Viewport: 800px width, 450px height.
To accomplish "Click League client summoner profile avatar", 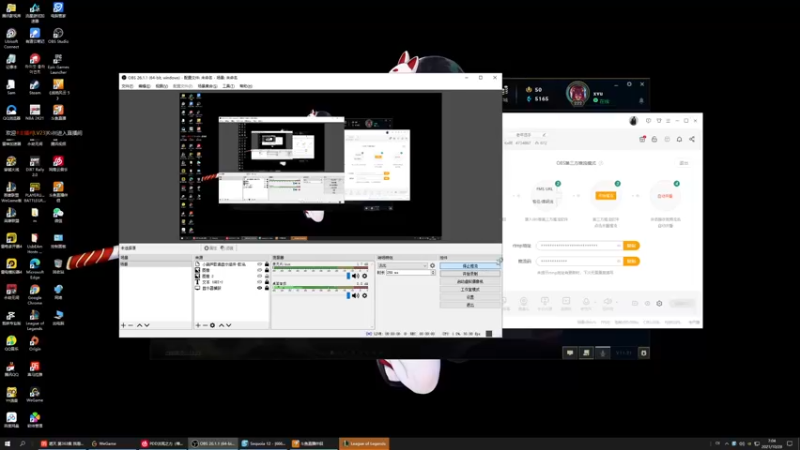I will pyautogui.click(x=578, y=93).
